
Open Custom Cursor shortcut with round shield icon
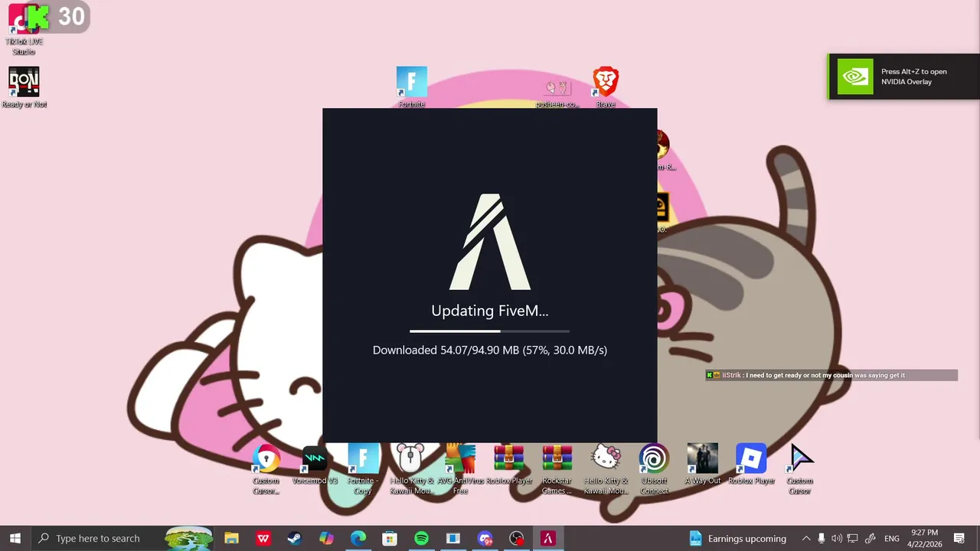(x=266, y=468)
